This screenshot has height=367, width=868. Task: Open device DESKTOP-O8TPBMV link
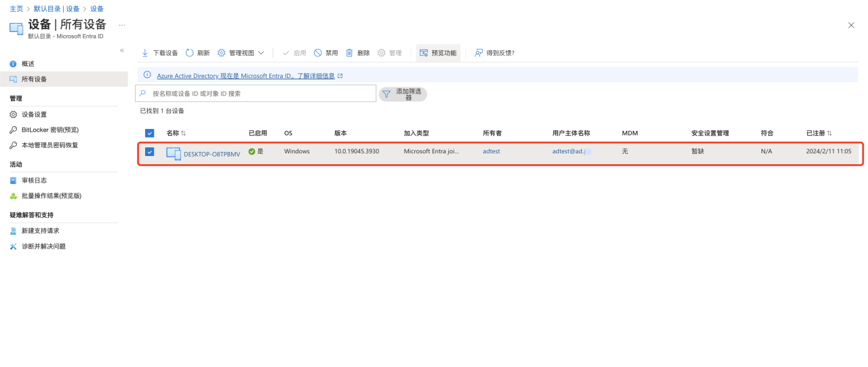tap(212, 154)
